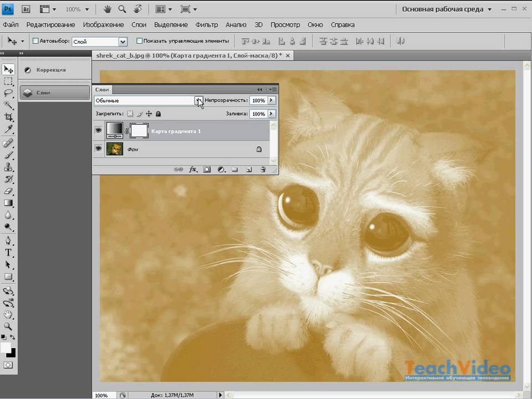This screenshot has height=399, width=532.
Task: Select the 3D Orbit camera tool
Action: pos(8,303)
